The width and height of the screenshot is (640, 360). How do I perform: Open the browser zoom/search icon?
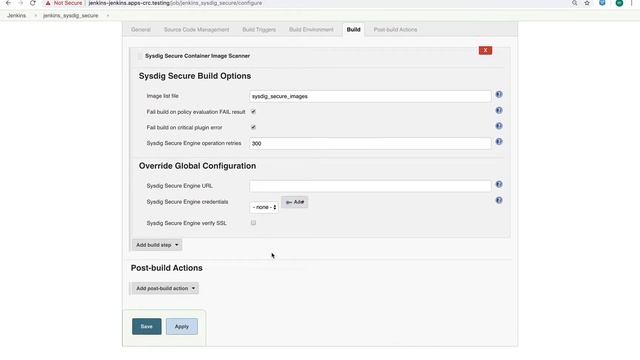(x=574, y=3)
